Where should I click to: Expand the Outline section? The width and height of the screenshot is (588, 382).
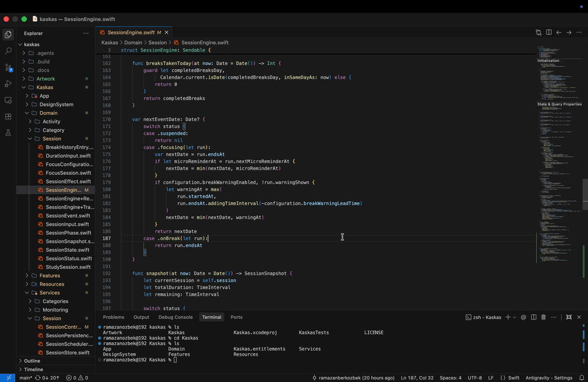56,361
